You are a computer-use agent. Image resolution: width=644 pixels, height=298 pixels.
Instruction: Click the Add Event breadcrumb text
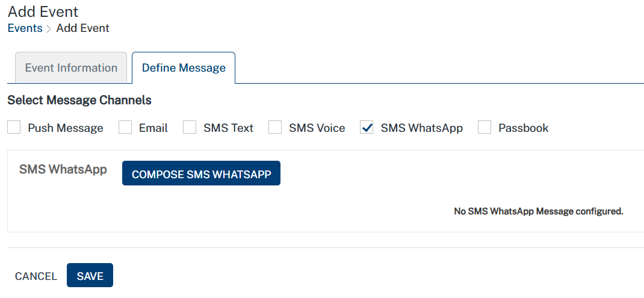pyautogui.click(x=83, y=28)
